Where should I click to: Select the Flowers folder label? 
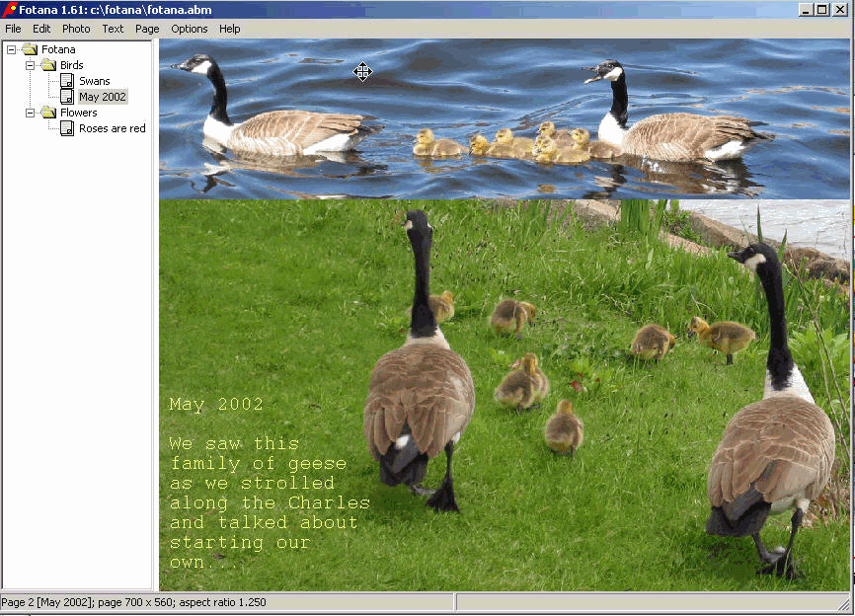(79, 113)
